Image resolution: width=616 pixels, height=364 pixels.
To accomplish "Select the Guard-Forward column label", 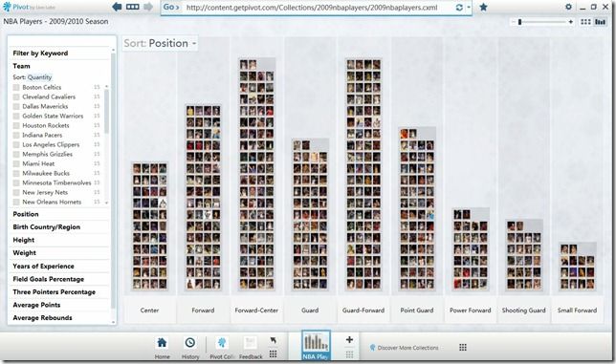I will point(363,310).
